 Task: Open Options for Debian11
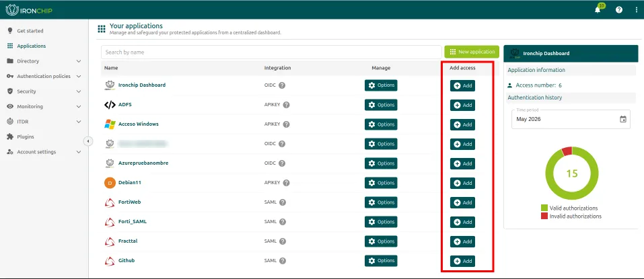[x=381, y=183]
